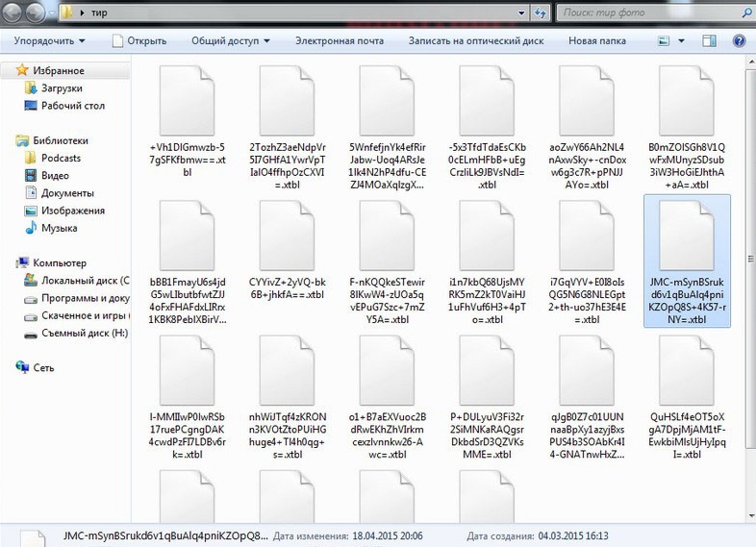Viewport: 756px width, 547px height.
Task: Select Компьютер in the navigation pane
Action: point(60,263)
